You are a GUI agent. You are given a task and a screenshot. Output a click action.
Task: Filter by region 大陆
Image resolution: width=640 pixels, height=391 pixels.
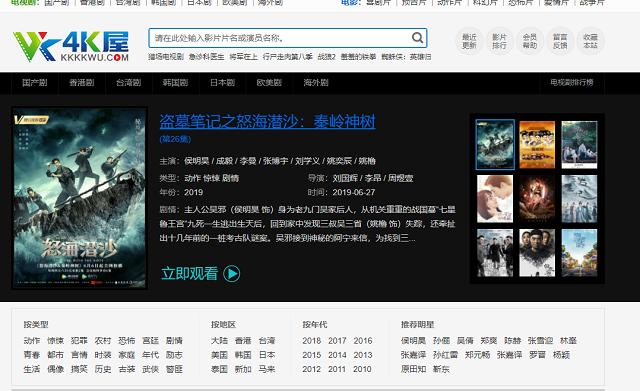coord(219,341)
